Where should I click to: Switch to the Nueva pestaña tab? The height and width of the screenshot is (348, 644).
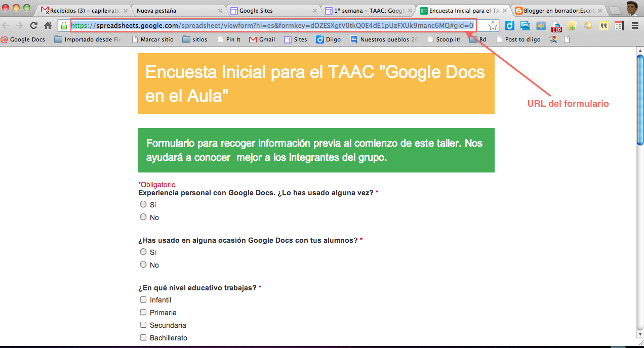(177, 10)
